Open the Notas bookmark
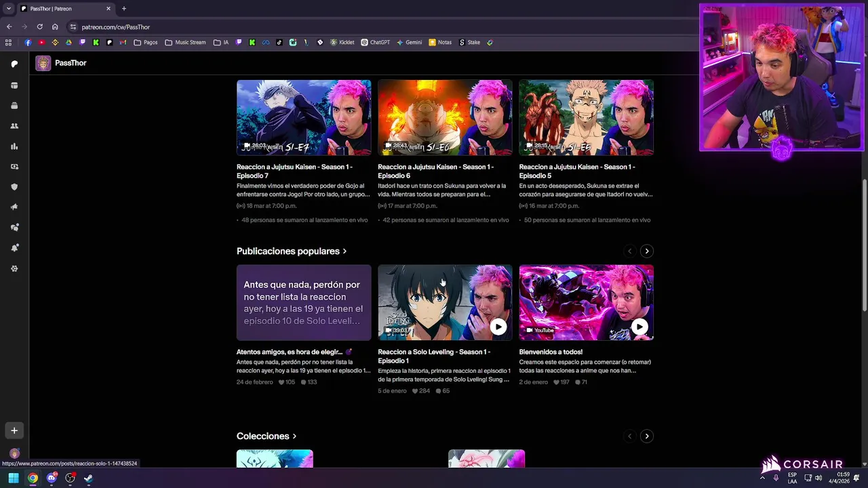868x488 pixels. 440,42
